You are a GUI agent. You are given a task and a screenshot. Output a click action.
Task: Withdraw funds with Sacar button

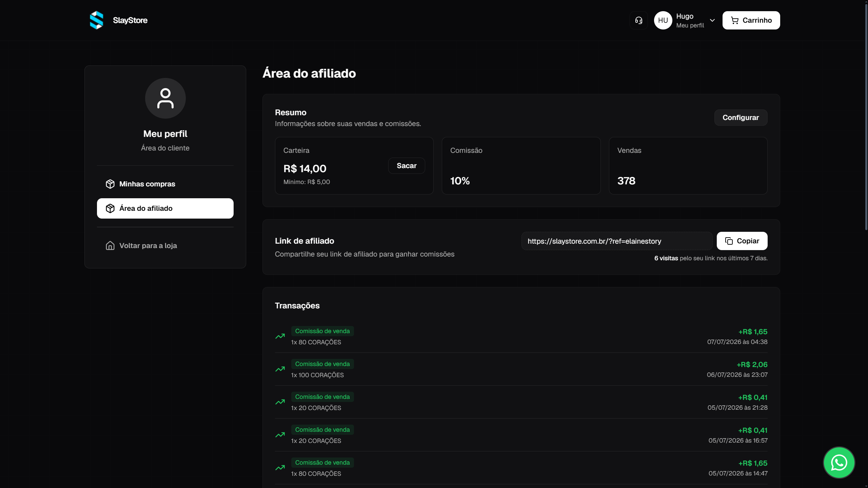click(x=407, y=166)
